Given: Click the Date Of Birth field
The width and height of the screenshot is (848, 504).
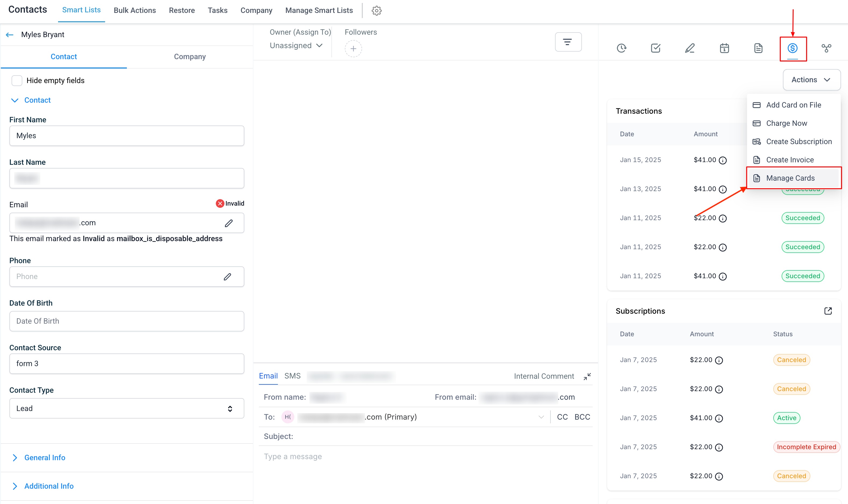Looking at the screenshot, I should (127, 321).
